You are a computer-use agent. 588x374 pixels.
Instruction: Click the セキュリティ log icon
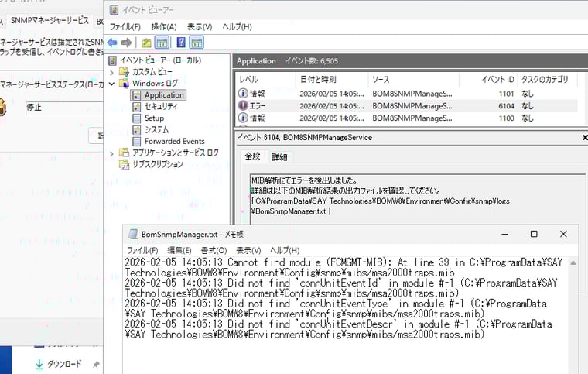[x=136, y=107]
